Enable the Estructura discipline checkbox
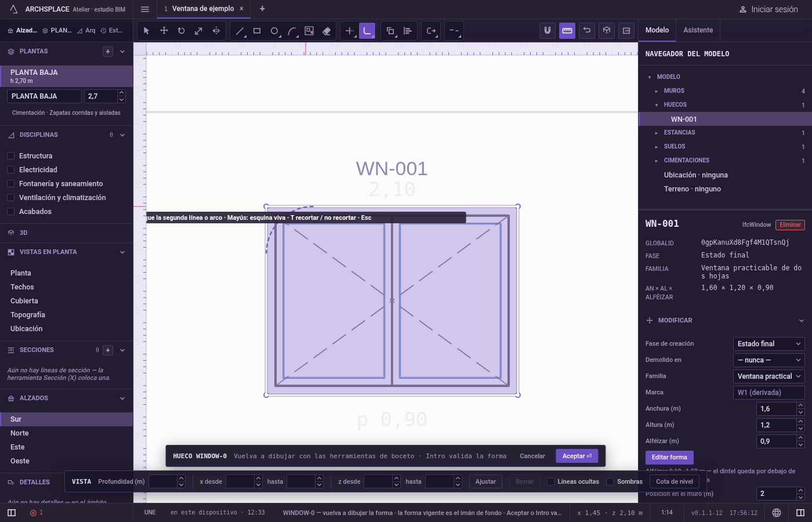 (x=10, y=156)
